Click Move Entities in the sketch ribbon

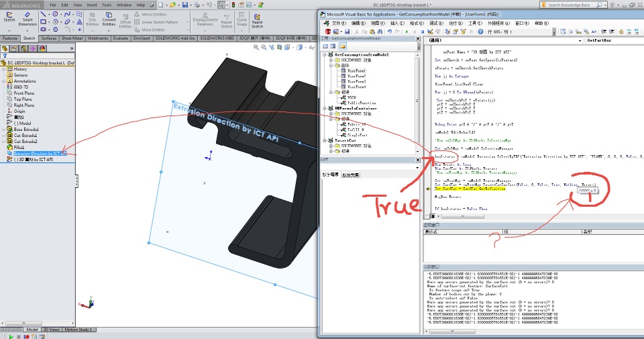(x=150, y=30)
